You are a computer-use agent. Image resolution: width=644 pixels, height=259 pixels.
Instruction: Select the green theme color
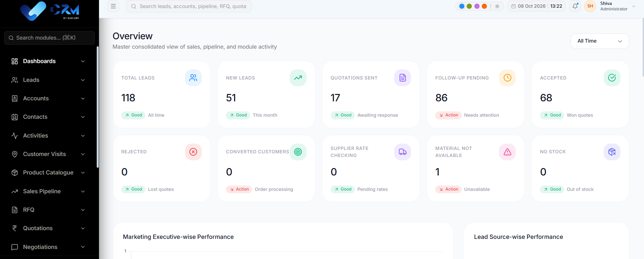tap(469, 6)
